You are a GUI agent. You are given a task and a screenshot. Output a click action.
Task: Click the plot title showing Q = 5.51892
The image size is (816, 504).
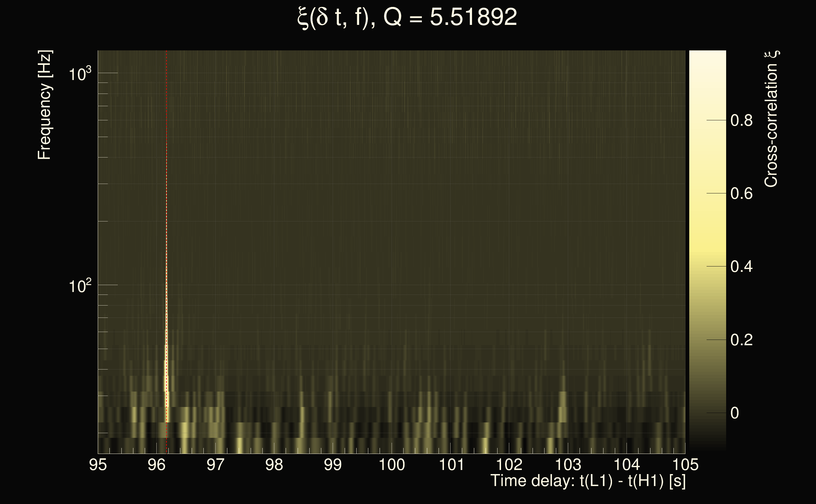407,17
